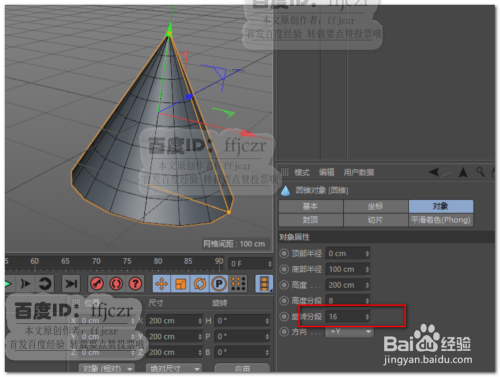Click the current frame field 0 F
The height and width of the screenshot is (377, 500).
coord(250,264)
